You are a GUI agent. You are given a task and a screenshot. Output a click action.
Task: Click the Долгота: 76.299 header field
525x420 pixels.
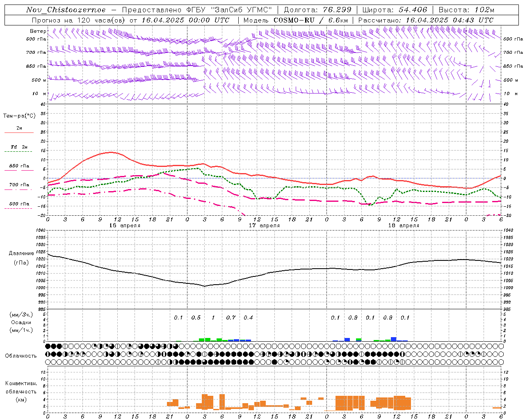[317, 10]
